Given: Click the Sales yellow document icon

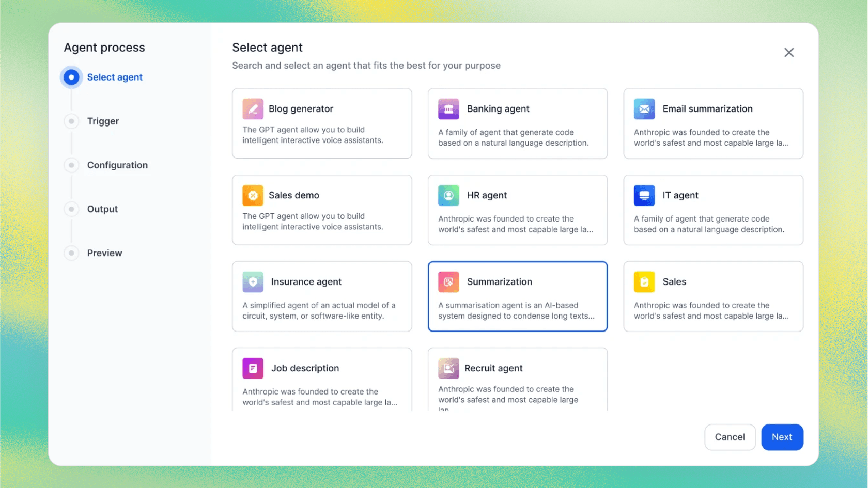Looking at the screenshot, I should [x=644, y=282].
